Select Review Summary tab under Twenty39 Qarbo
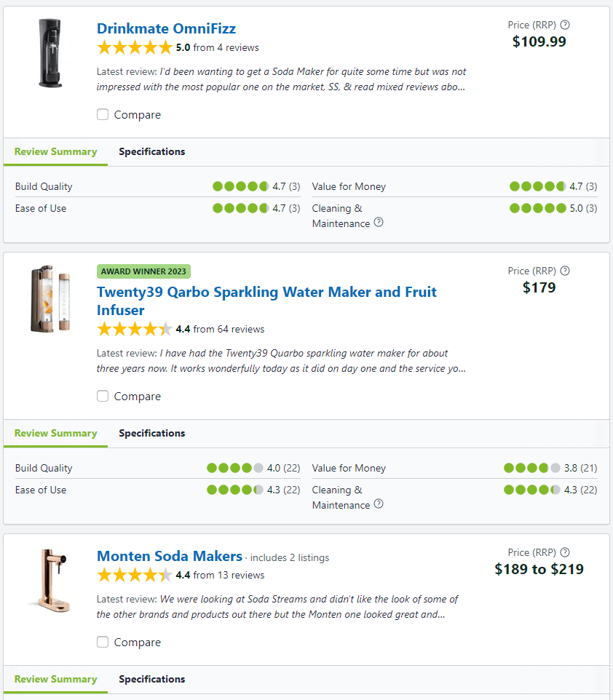 pyautogui.click(x=56, y=434)
